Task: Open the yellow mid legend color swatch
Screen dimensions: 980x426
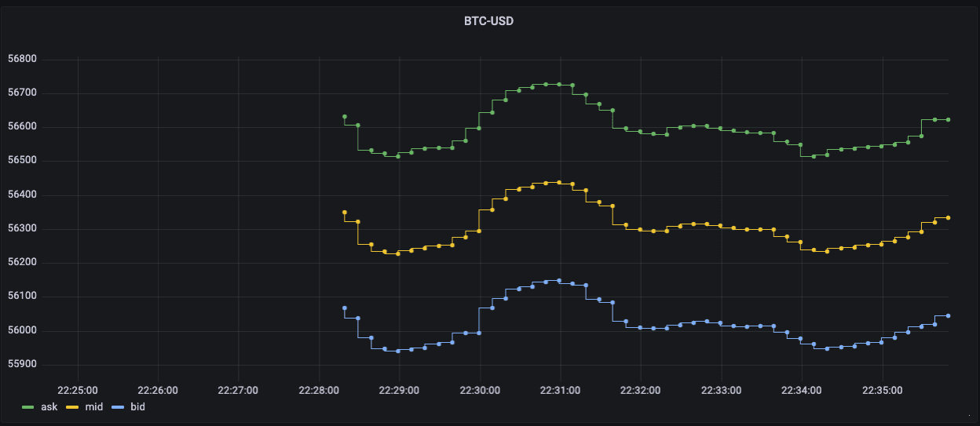Action: pos(71,407)
